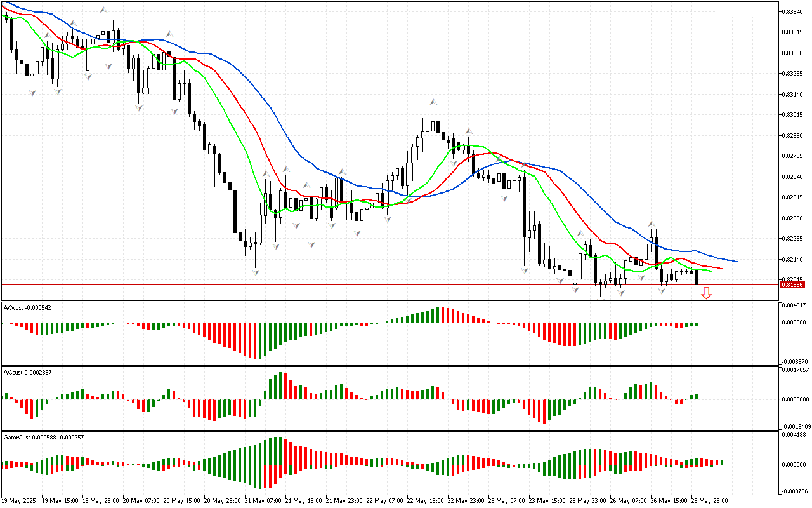
Task: Click the AOcust indicator label
Action: (x=27, y=307)
